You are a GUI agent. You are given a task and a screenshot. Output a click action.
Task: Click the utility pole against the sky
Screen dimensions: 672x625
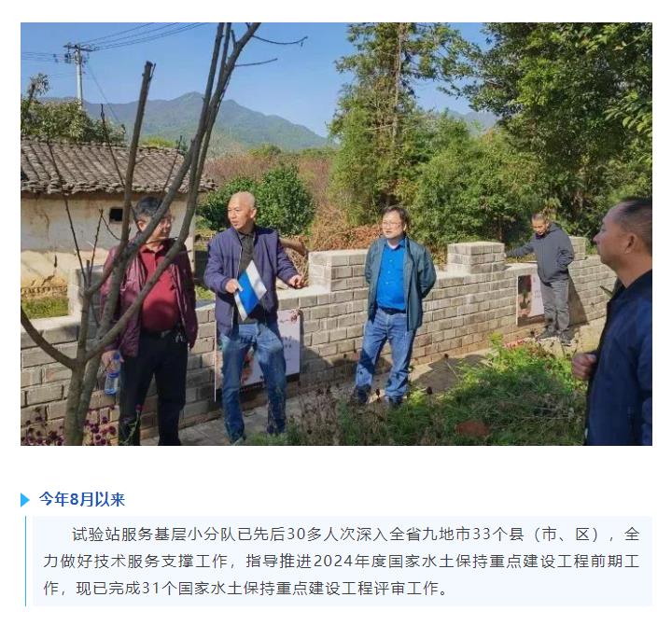[79, 73]
